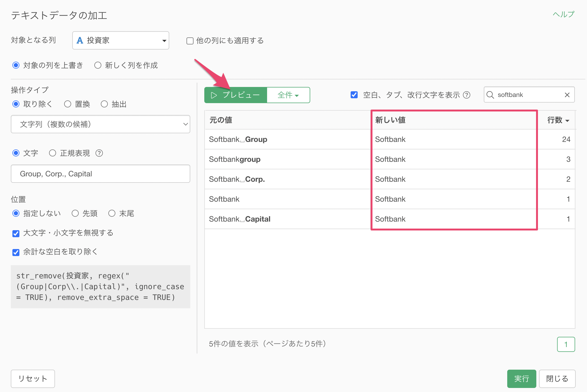
Task: Click the magnifier icon in the search box
Action: pos(490,95)
